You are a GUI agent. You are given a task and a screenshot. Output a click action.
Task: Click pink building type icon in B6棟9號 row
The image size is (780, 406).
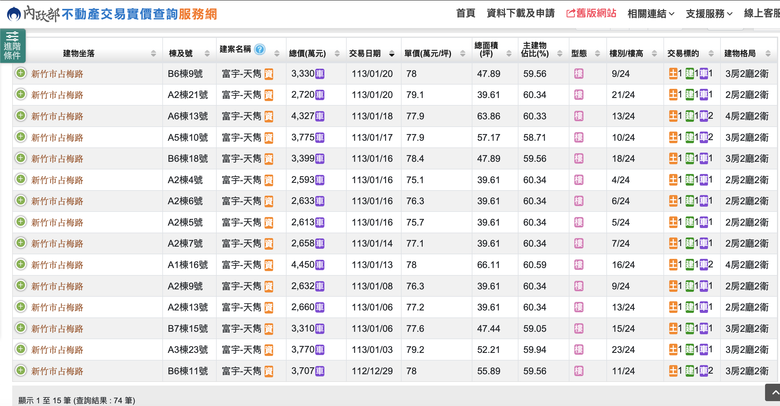tap(579, 74)
